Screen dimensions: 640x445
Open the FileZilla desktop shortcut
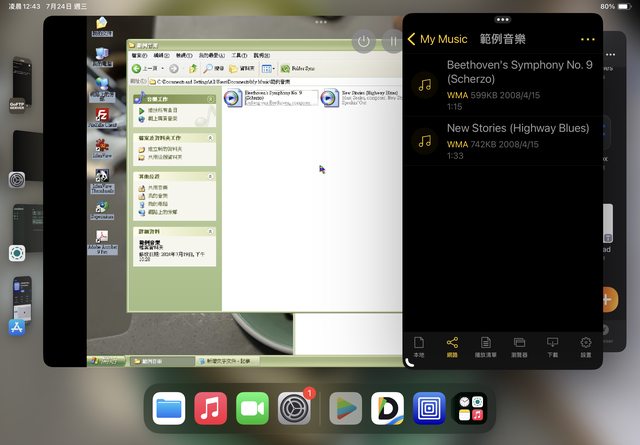pyautogui.click(x=101, y=117)
